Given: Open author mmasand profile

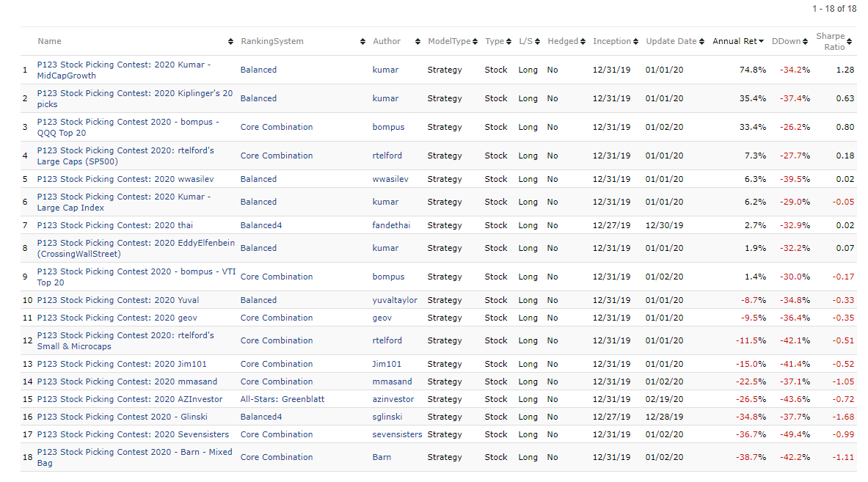Looking at the screenshot, I should point(392,381).
